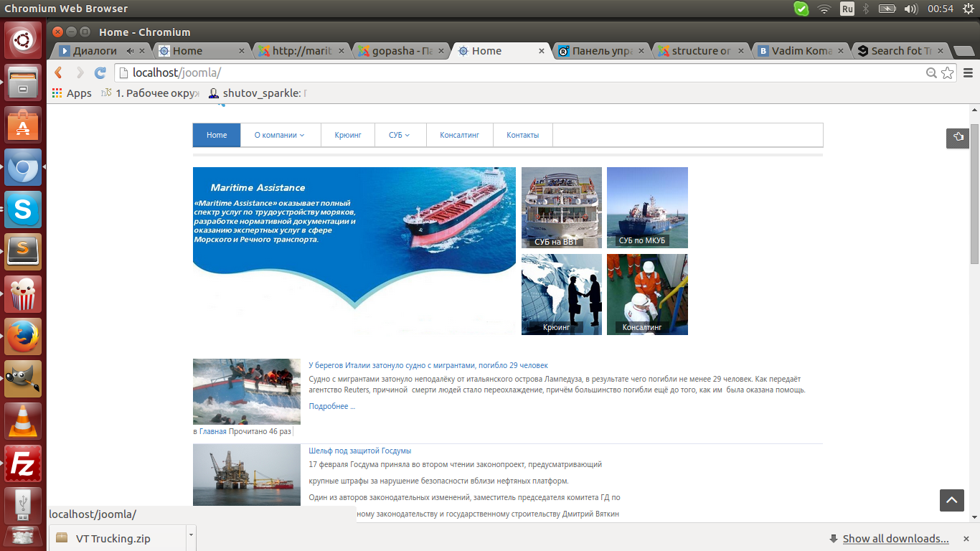Switch to the gopasha browser tab
Image resolution: width=980 pixels, height=551 pixels.
[401, 51]
